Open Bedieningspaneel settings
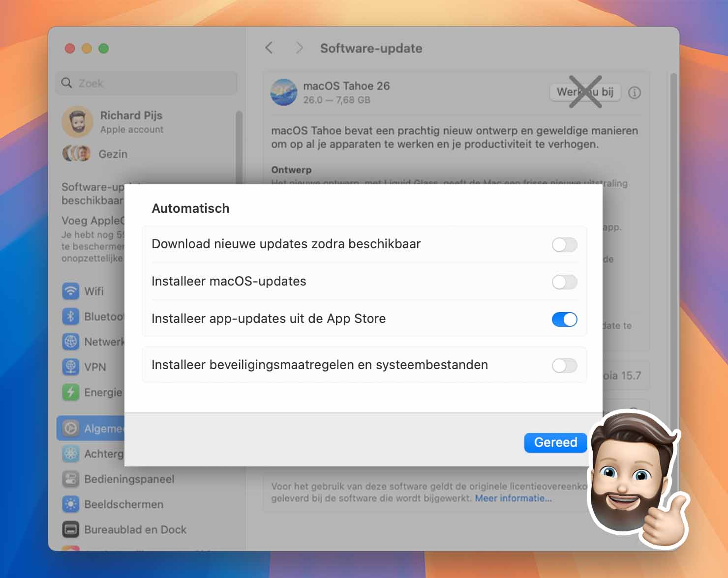This screenshot has height=578, width=728. coord(129,479)
